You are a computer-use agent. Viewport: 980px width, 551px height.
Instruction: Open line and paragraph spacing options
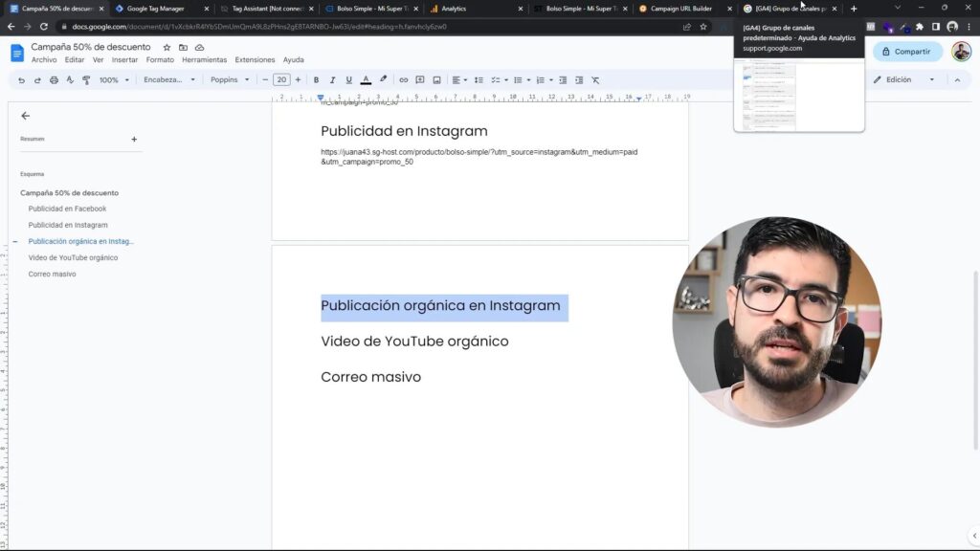click(x=479, y=80)
